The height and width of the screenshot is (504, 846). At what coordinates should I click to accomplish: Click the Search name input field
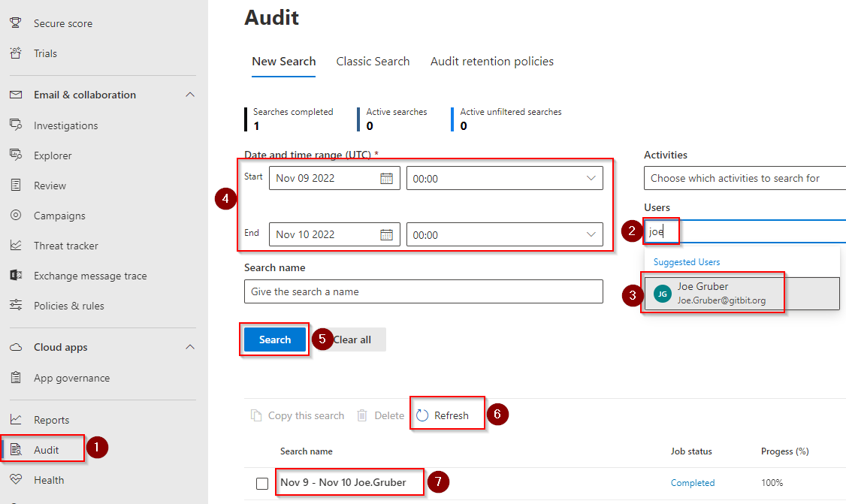(423, 291)
